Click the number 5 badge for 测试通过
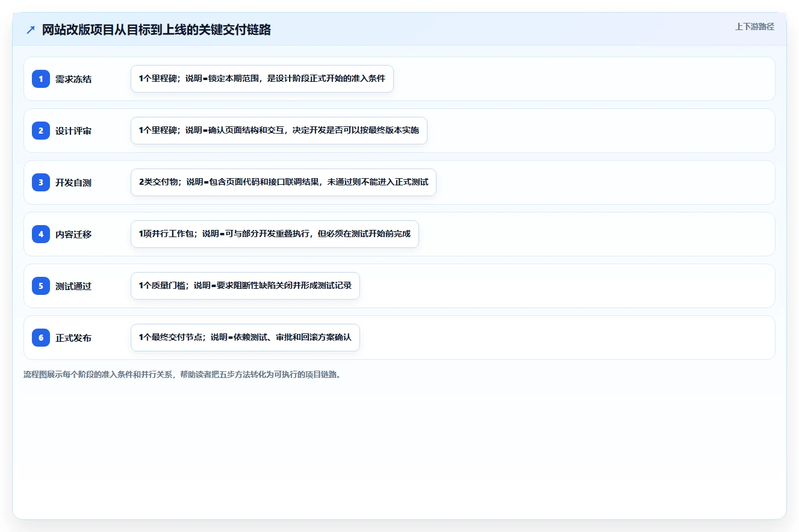The height and width of the screenshot is (532, 799). [x=41, y=286]
